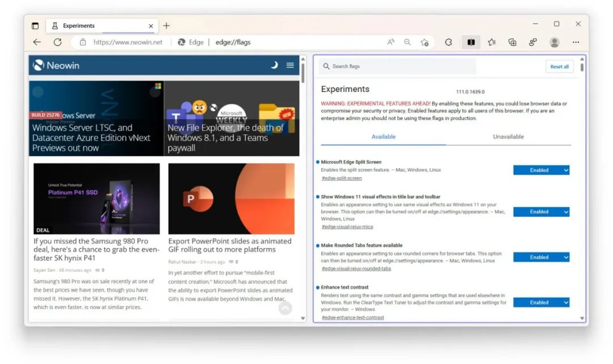Toggle the Enabled state of Show Windows 11 visual effects

click(x=540, y=211)
